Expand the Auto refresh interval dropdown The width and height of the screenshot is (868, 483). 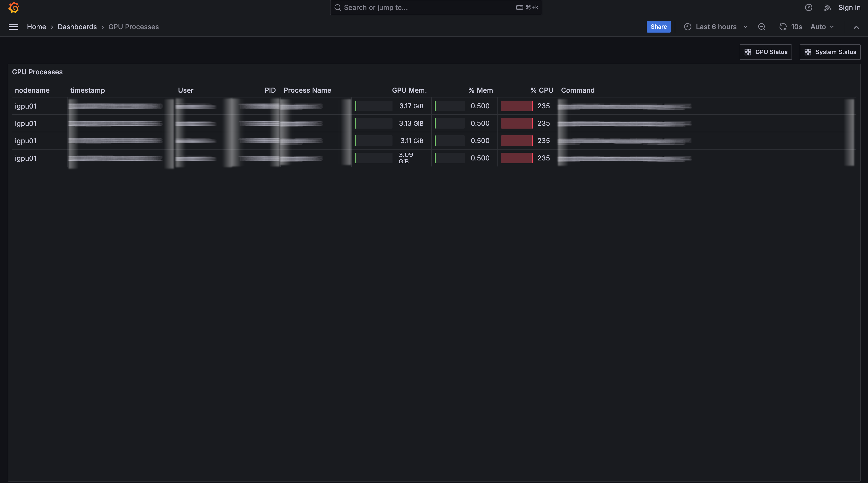tap(822, 27)
